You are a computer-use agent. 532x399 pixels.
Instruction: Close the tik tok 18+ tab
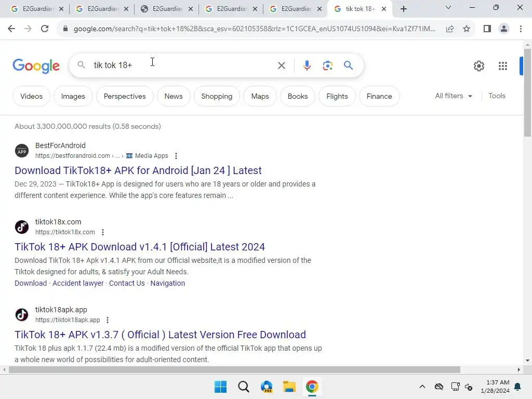tap(384, 9)
